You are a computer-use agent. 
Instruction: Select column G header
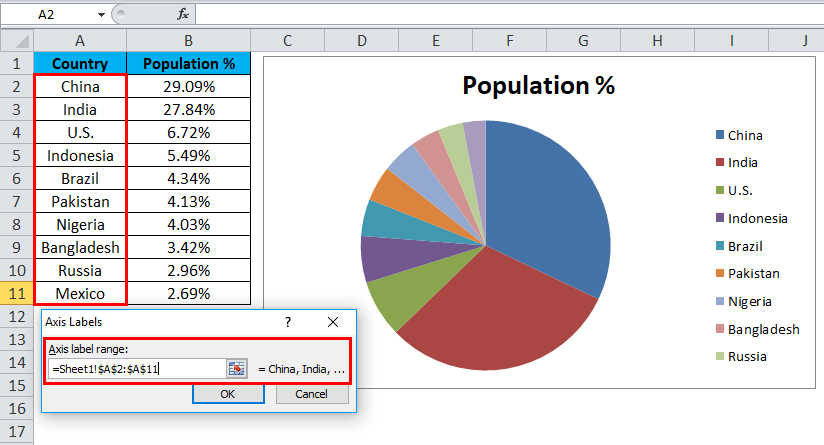point(583,40)
